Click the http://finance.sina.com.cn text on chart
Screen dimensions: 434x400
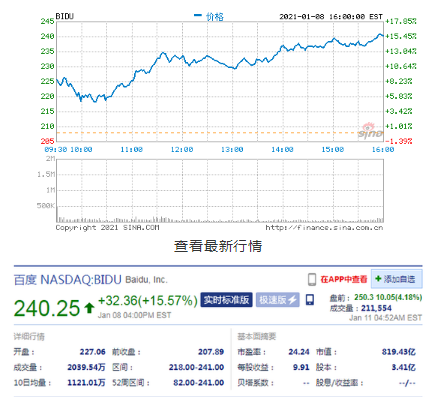pyautogui.click(x=324, y=227)
